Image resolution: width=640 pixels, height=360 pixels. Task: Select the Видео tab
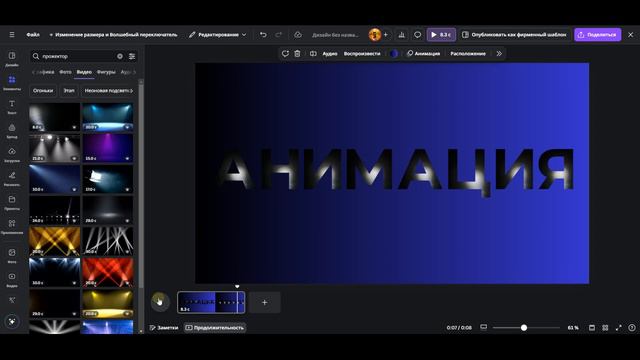pos(84,72)
